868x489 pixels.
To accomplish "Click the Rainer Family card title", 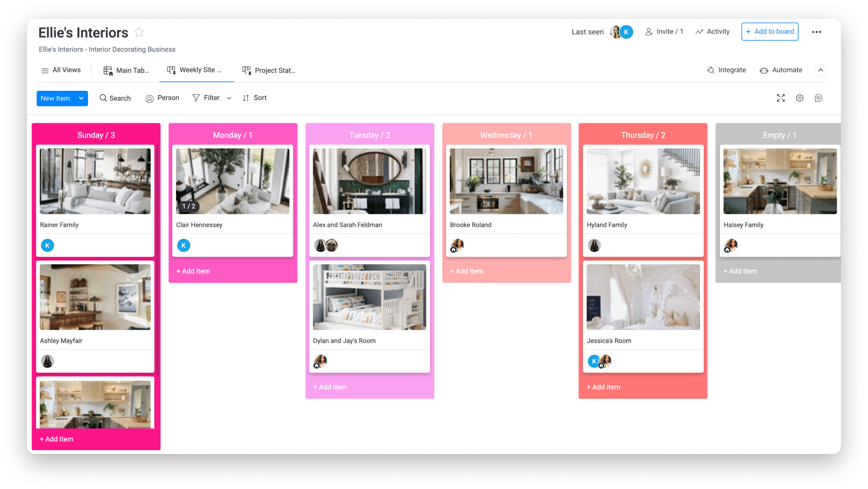I will (59, 225).
